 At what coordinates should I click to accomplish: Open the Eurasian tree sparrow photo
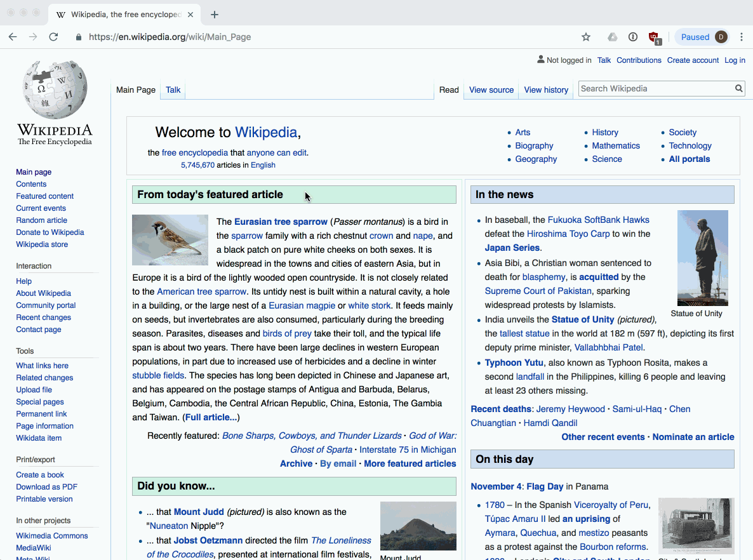pos(170,239)
